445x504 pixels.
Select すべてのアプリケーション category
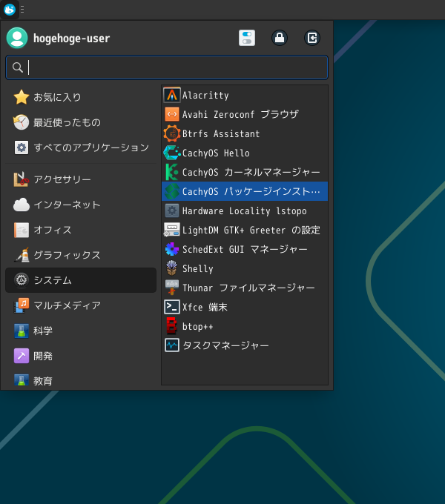point(81,147)
